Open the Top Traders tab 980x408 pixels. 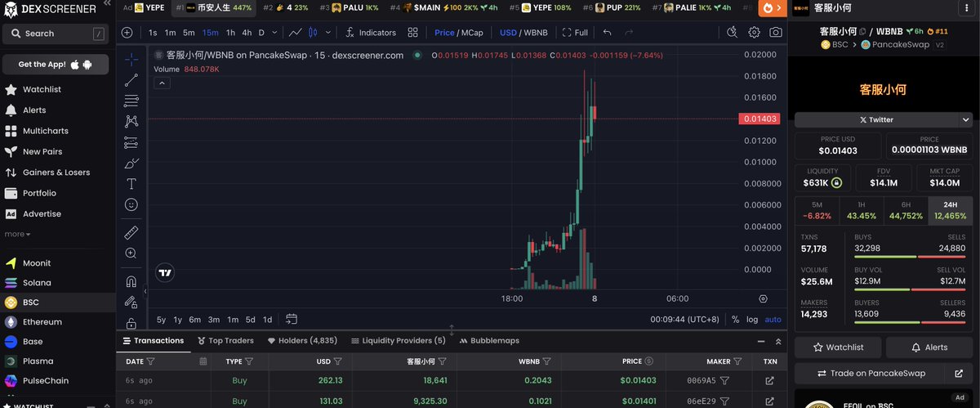pos(225,340)
